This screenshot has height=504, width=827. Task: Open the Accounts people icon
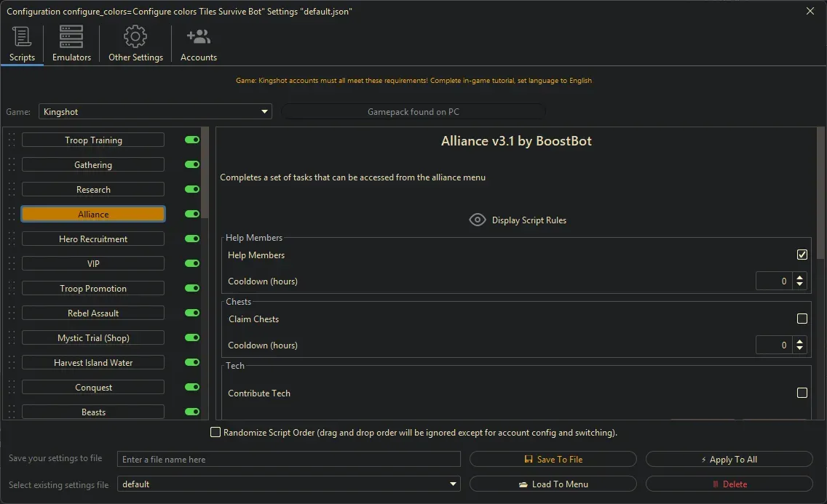pos(198,36)
